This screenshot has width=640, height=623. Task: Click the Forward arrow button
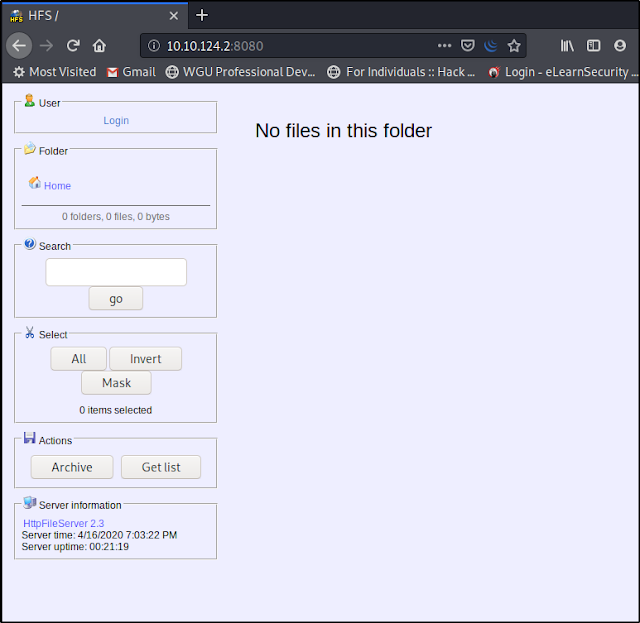click(x=46, y=46)
